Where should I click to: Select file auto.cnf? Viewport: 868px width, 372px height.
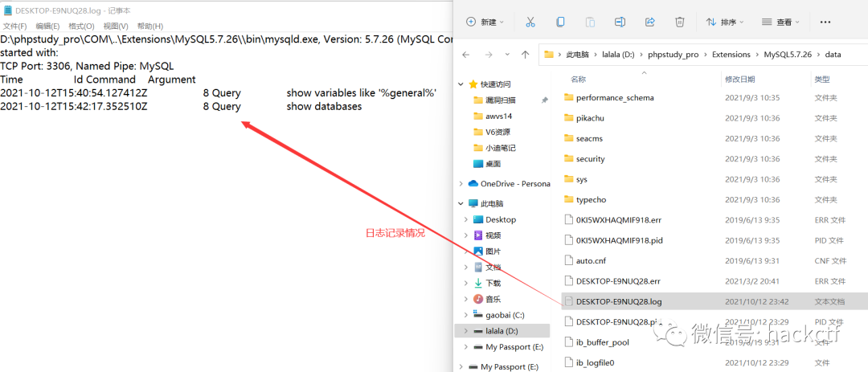point(590,261)
